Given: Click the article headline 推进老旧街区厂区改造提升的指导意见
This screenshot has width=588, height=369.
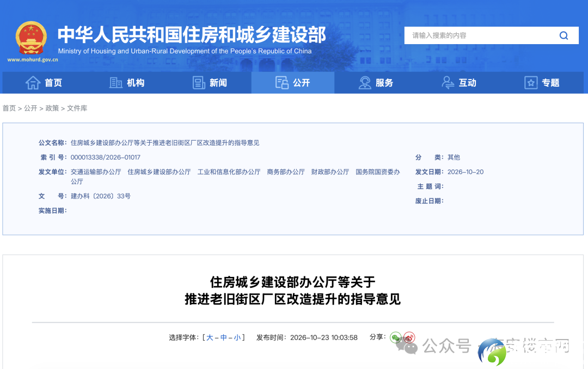Looking at the screenshot, I should coord(292,299).
